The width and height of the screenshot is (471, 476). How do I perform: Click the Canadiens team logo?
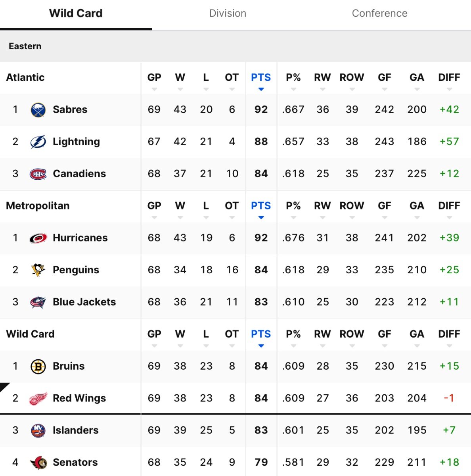[38, 174]
